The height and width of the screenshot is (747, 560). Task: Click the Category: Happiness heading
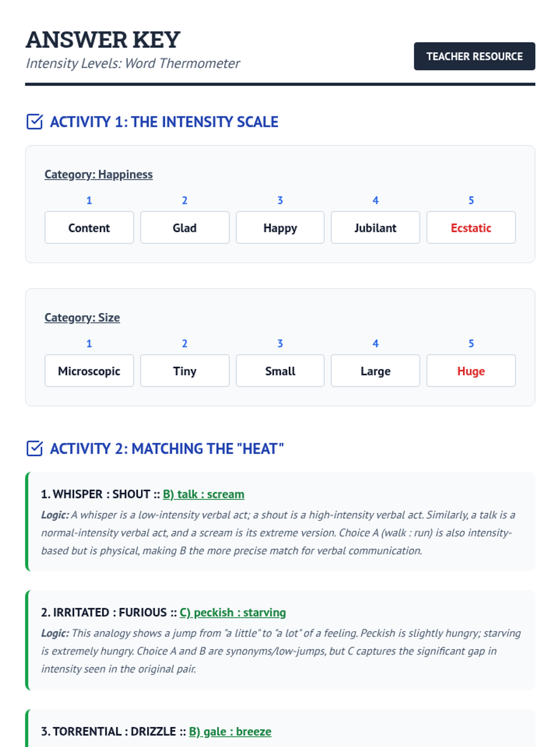tap(98, 175)
